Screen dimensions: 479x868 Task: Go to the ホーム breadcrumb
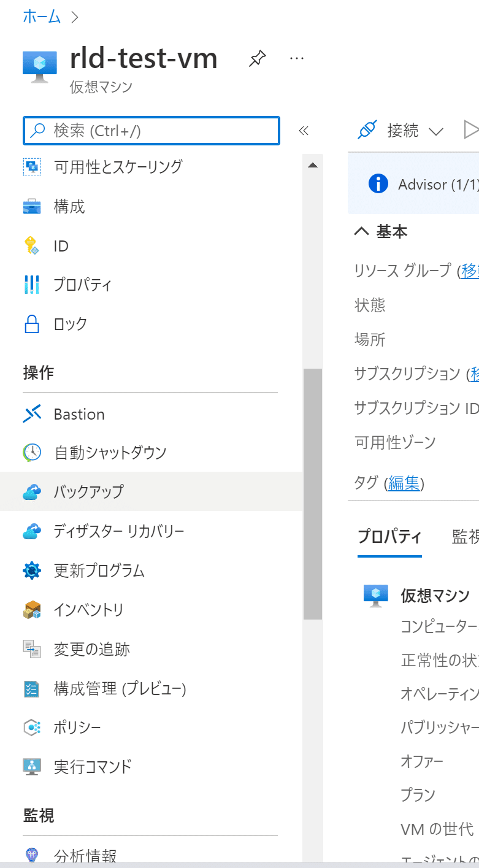click(42, 17)
